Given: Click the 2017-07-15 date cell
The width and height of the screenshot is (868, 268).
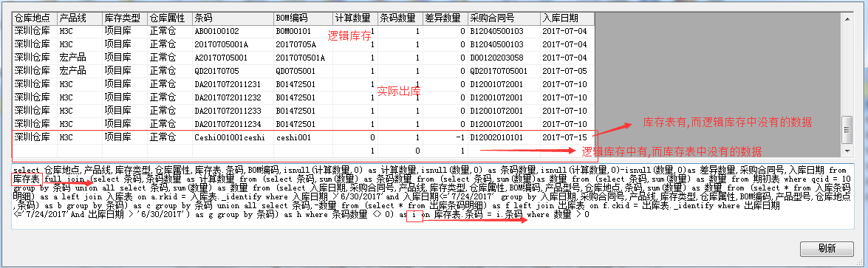Looking at the screenshot, I should click(x=567, y=137).
